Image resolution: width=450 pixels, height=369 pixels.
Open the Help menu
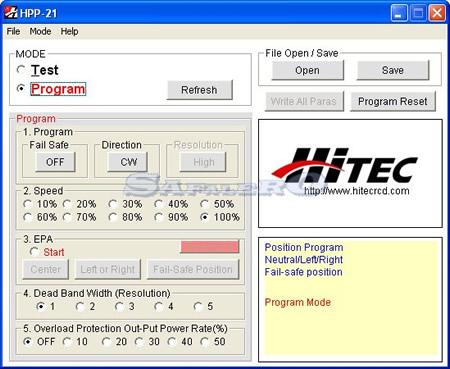69,31
